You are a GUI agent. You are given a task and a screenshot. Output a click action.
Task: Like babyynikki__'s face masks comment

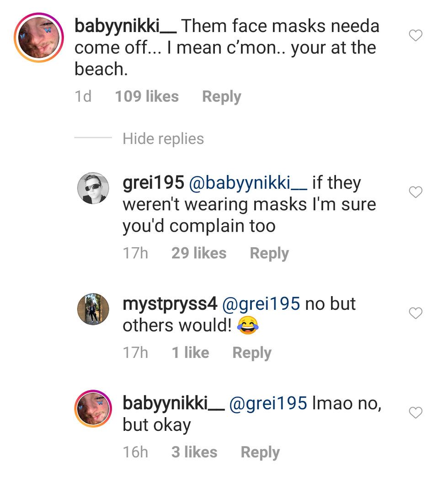coord(415,36)
